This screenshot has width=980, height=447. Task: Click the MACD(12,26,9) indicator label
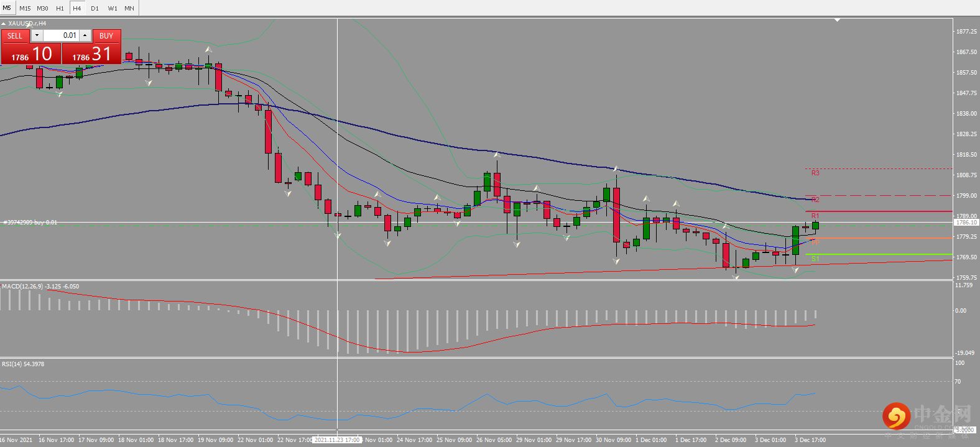click(40, 287)
